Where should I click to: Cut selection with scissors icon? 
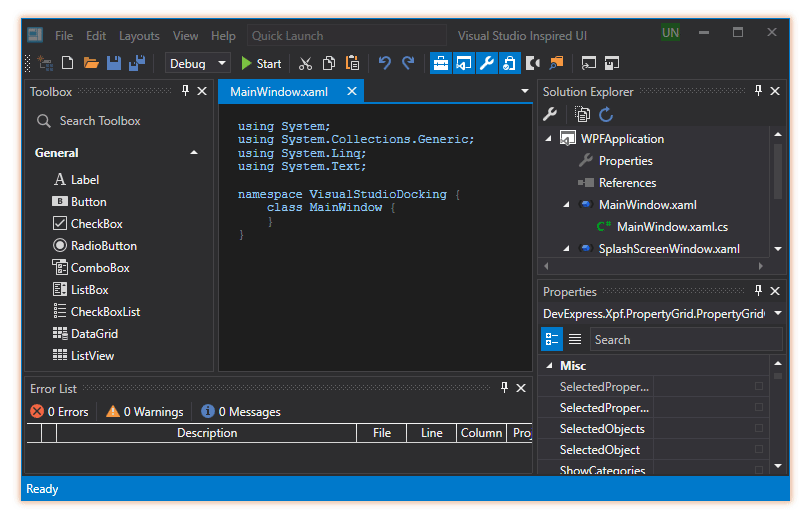tap(305, 64)
